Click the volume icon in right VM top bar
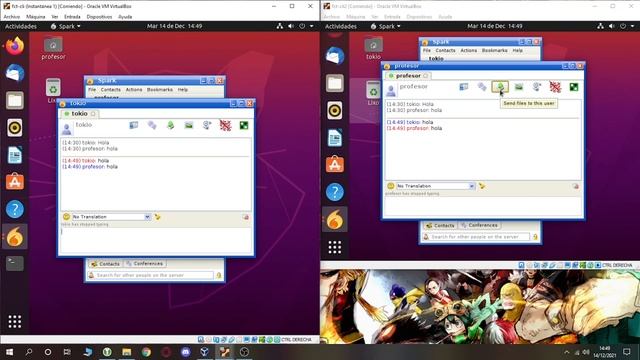 coord(611,26)
